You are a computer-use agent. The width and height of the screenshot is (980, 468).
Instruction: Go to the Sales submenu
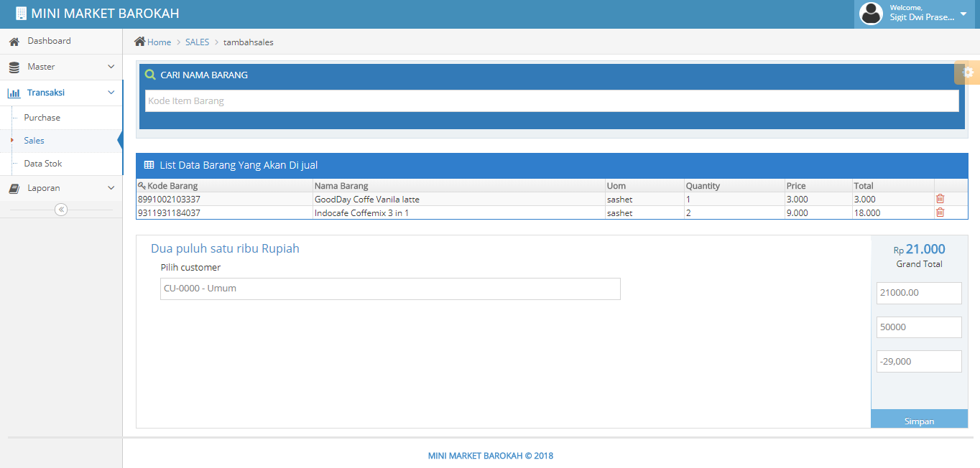[x=34, y=141]
